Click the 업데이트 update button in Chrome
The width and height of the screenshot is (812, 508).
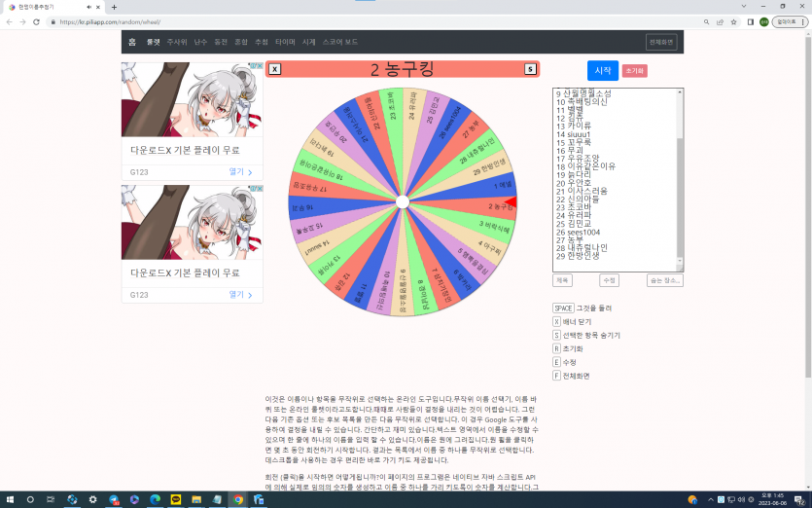point(790,21)
